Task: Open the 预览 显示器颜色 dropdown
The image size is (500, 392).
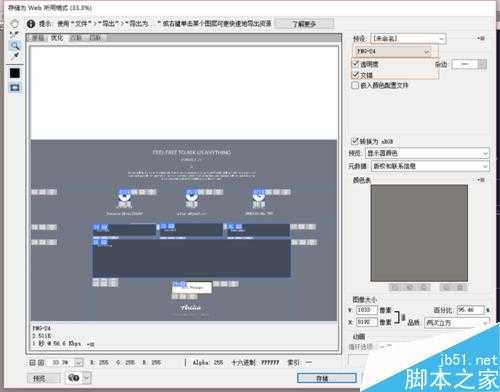Action: (x=428, y=153)
